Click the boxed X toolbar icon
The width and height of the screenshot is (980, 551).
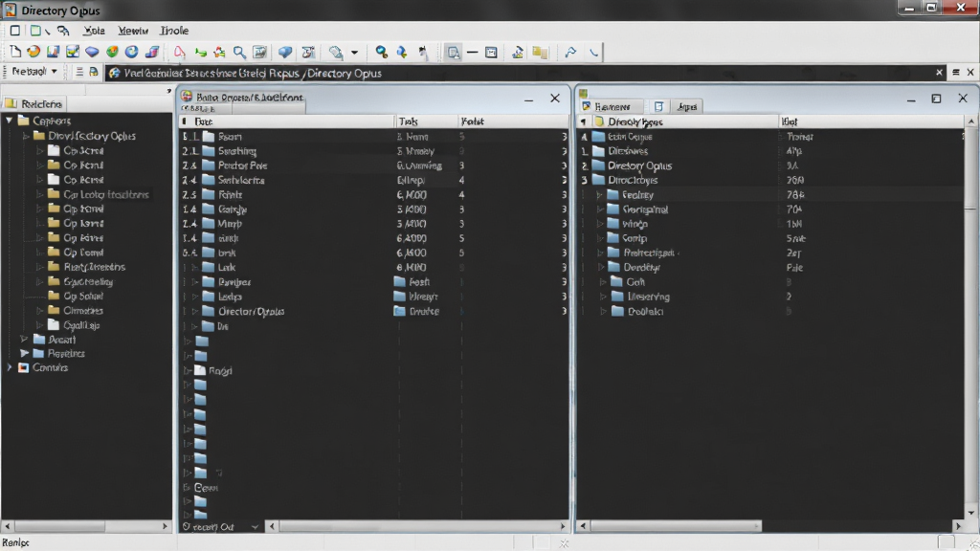491,53
